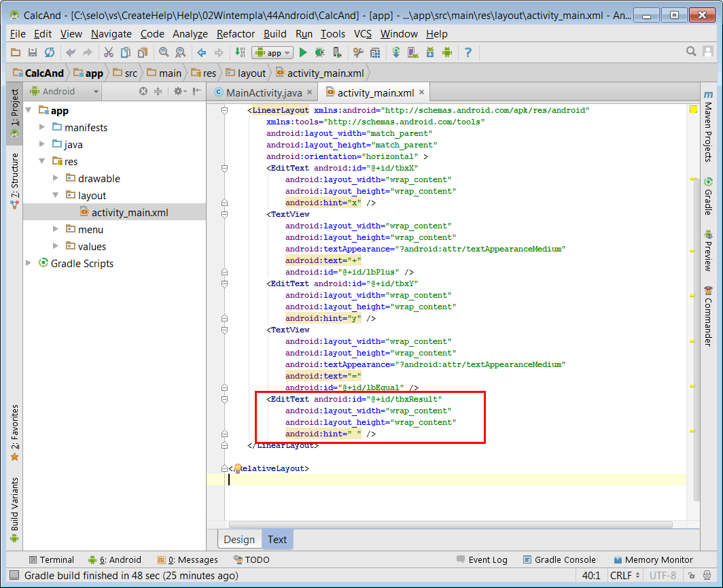Screen dimensions: 723x588
Task: Open the Android project view dropdown
Action: (x=64, y=91)
